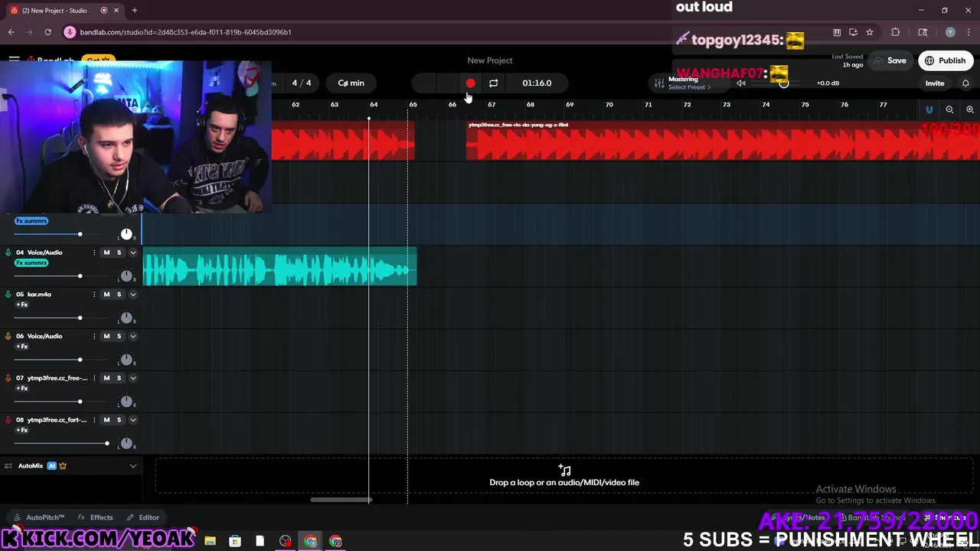Open track 06 Voice/Audio three-dot menu
This screenshot has width=980, height=551.
coord(94,337)
